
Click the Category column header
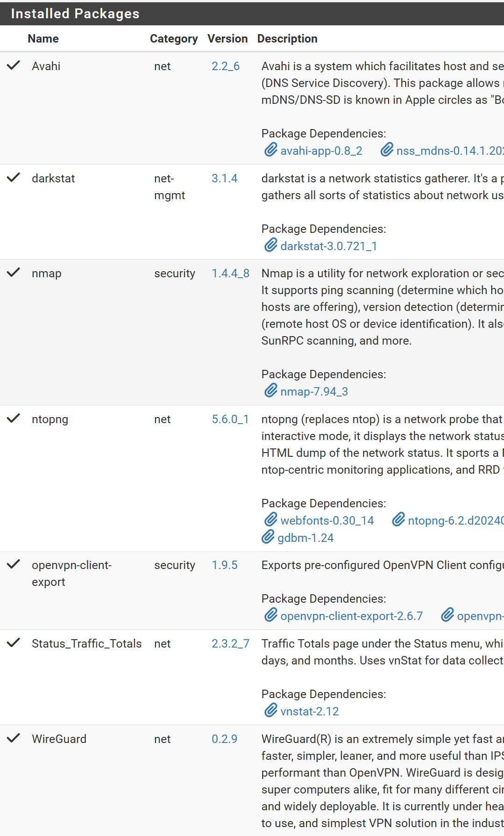point(174,39)
